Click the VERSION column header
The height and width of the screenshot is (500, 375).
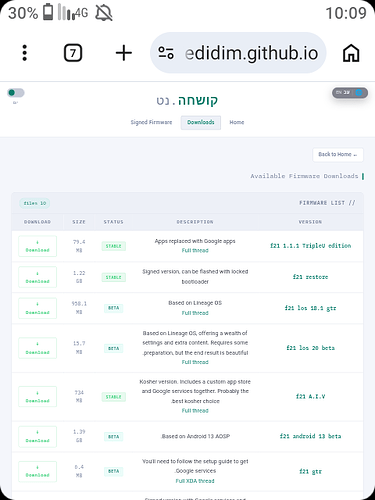tap(310, 222)
